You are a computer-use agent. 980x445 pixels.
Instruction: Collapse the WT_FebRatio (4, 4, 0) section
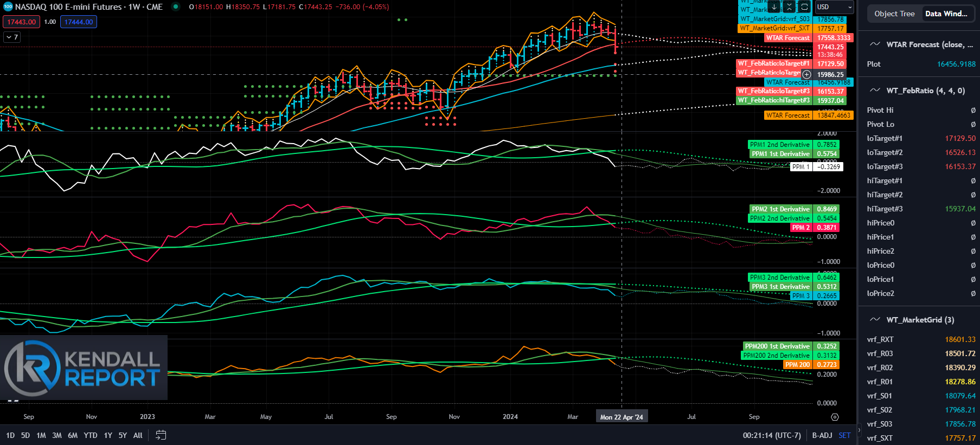point(920,91)
